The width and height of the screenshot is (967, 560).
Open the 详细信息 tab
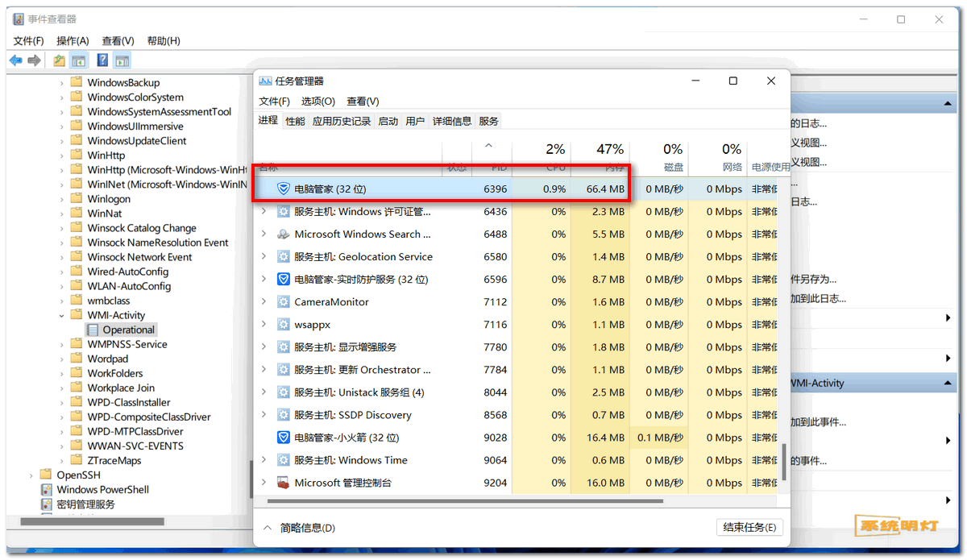coord(452,121)
